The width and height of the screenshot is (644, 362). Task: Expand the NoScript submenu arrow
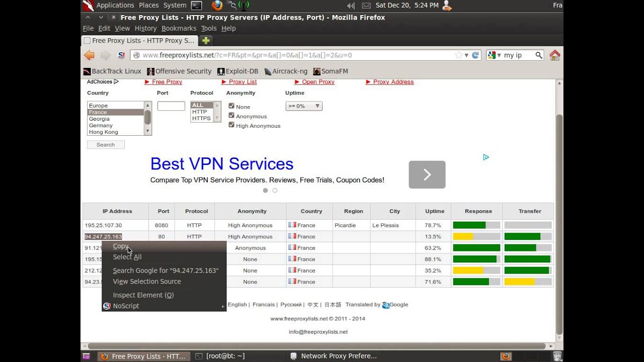tap(222, 306)
